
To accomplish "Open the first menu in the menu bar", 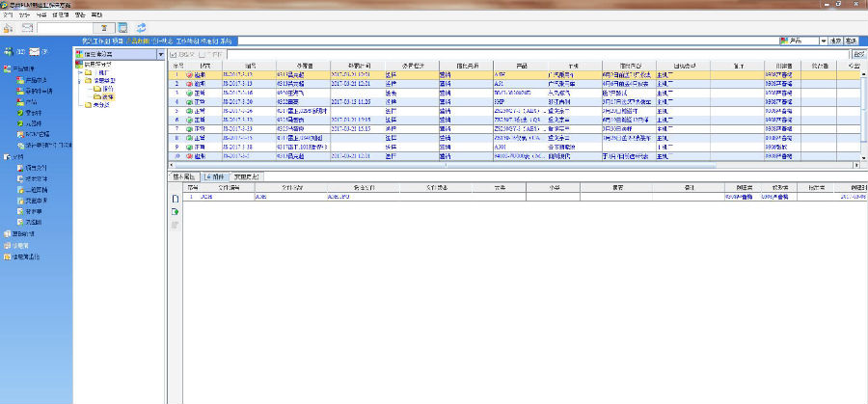I will coord(8,15).
